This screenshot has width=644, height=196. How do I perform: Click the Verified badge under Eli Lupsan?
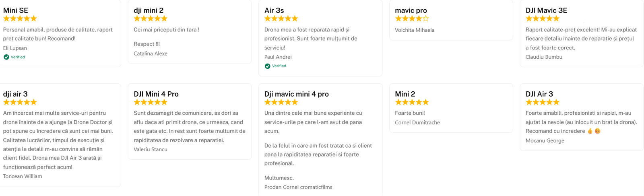click(14, 57)
